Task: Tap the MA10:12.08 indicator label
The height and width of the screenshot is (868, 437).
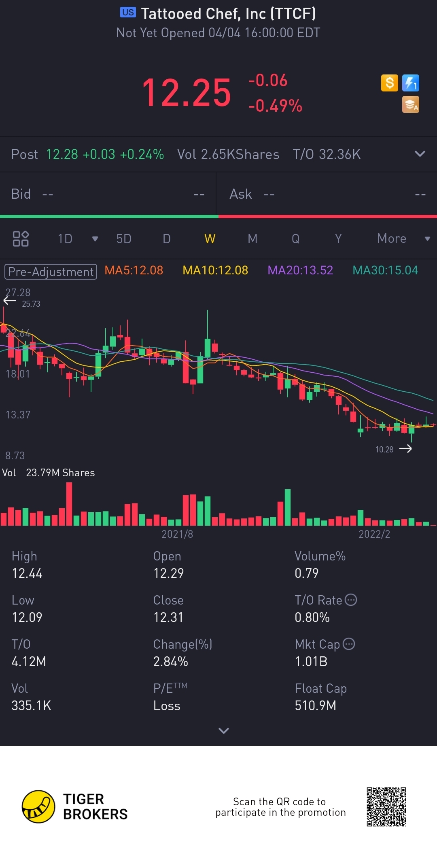Action: tap(215, 270)
